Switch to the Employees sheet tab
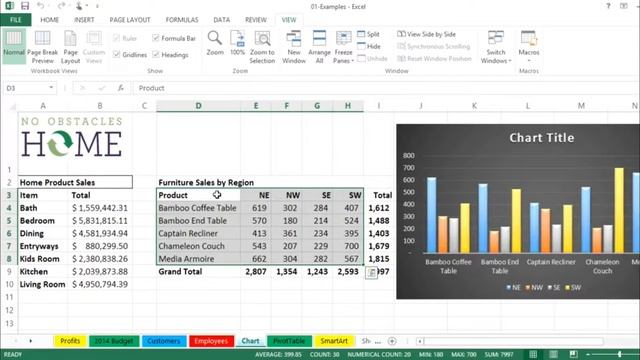This screenshot has width=640, height=360. 211,341
